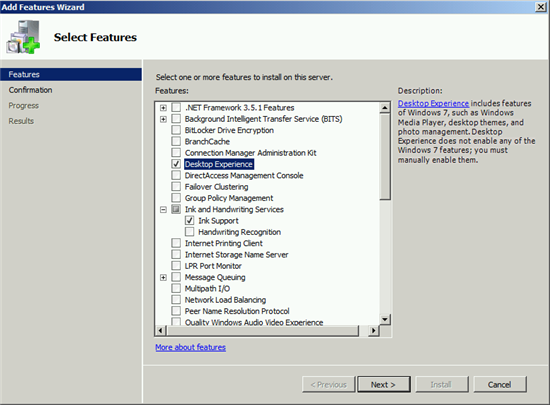
Task: Go to the Confirmation step in sidebar
Action: (31, 90)
